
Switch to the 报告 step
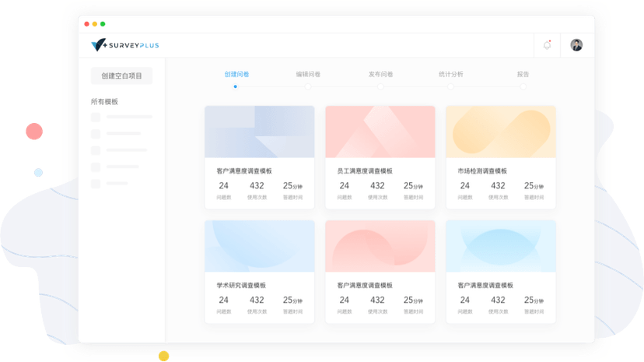(523, 74)
